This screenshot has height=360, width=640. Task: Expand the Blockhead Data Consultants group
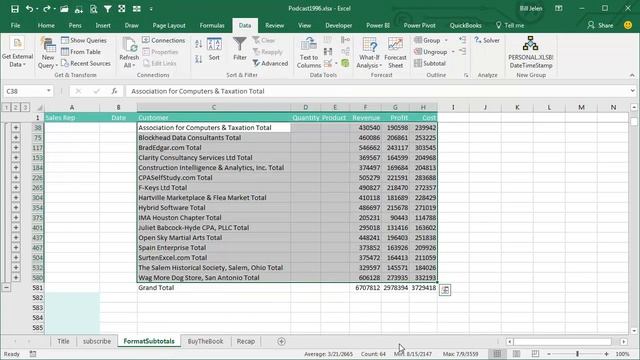16,138
